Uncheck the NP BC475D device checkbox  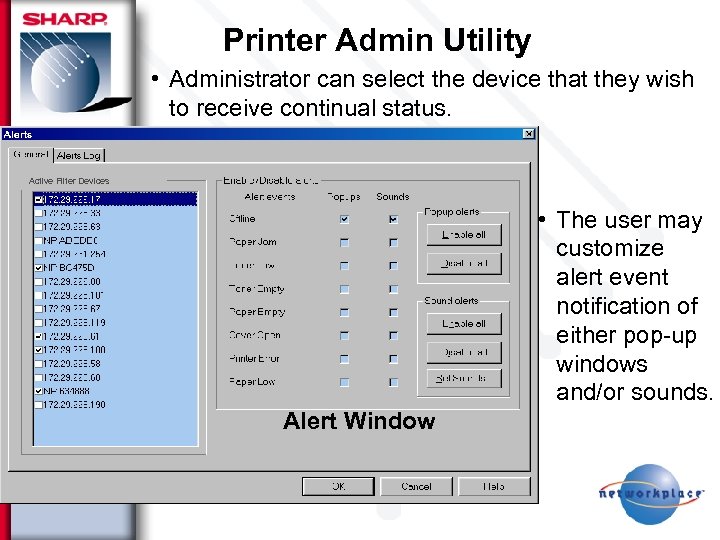39,268
